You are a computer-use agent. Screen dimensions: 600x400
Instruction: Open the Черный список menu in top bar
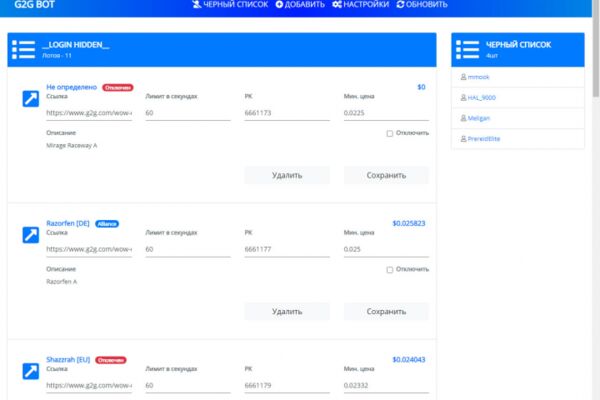[x=230, y=5]
